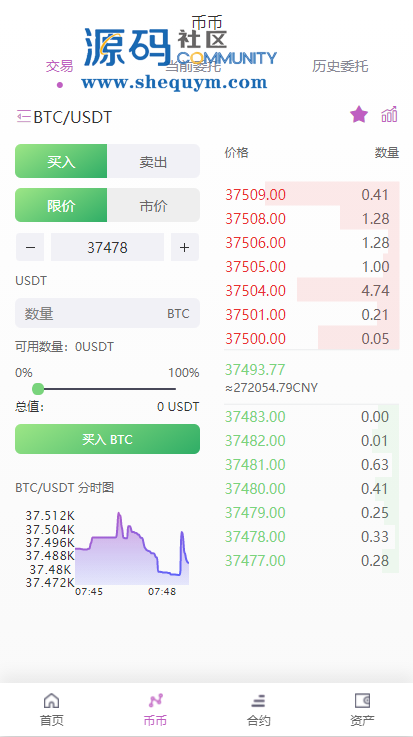The image size is (413, 737).
Task: Click the green 买入 BTC button
Action: (x=108, y=439)
